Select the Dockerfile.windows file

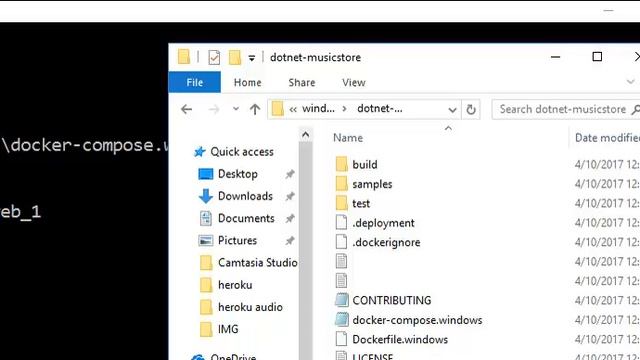(x=400, y=339)
